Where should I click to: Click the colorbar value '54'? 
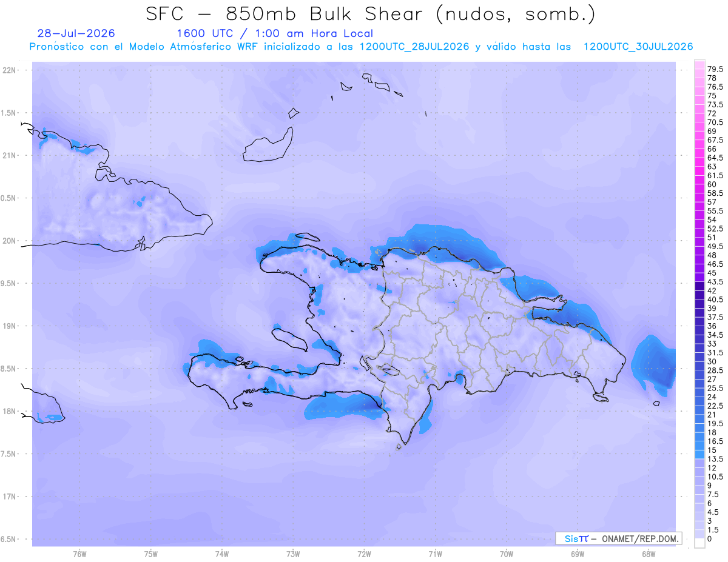click(x=712, y=220)
